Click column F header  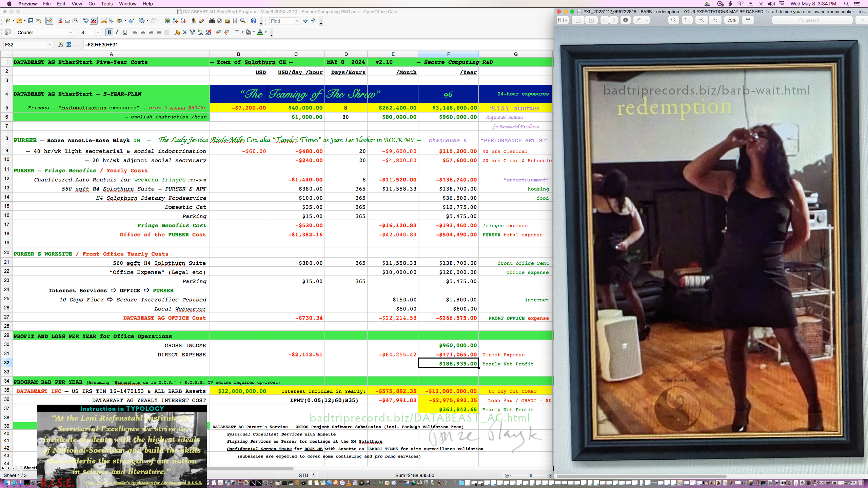[448, 54]
